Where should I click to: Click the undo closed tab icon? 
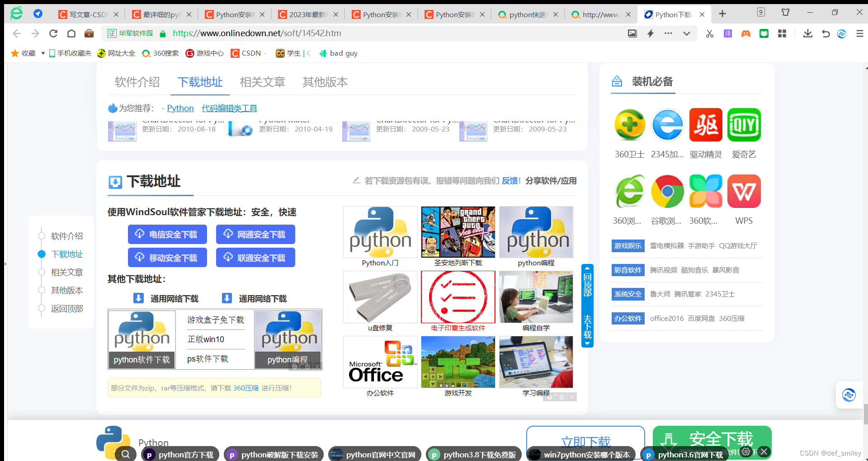click(x=826, y=33)
